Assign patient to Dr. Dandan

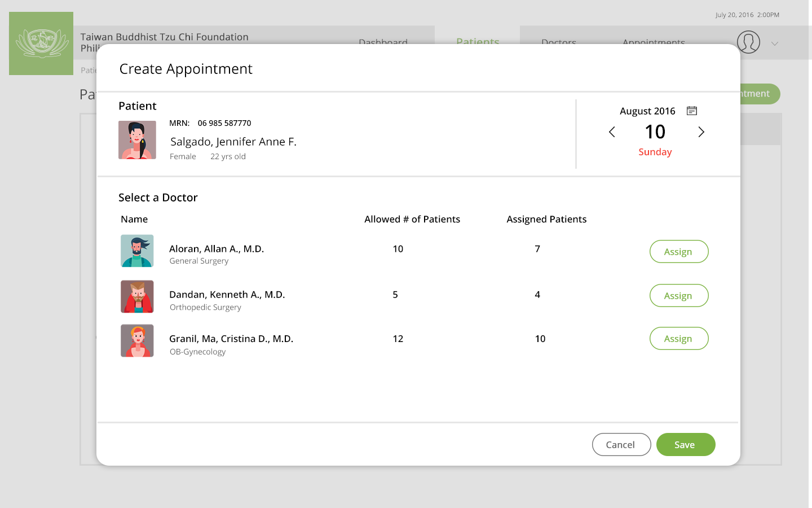pyautogui.click(x=678, y=296)
